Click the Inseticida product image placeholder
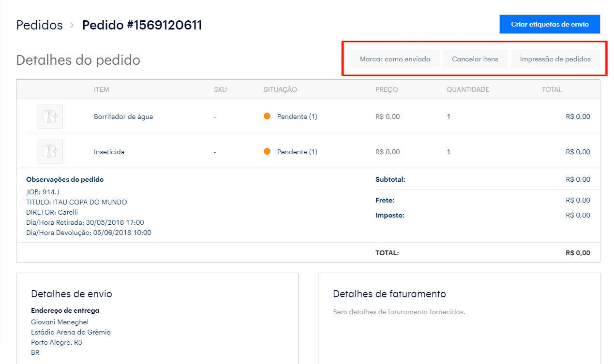 tap(50, 151)
